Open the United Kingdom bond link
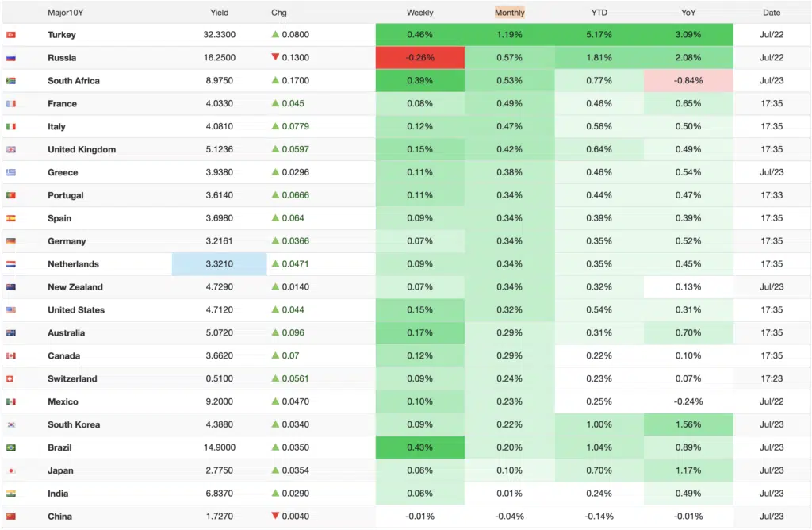Screen dimensions: 812x530 point(82,149)
